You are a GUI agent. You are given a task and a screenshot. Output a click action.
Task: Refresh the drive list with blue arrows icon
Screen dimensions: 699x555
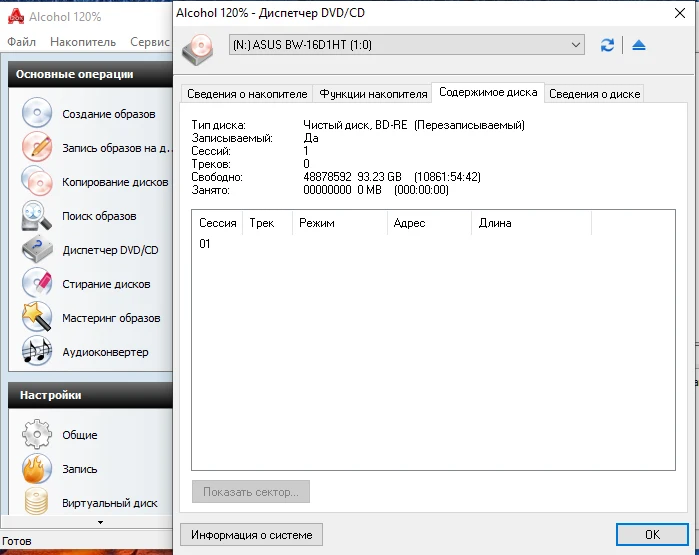[x=607, y=45]
